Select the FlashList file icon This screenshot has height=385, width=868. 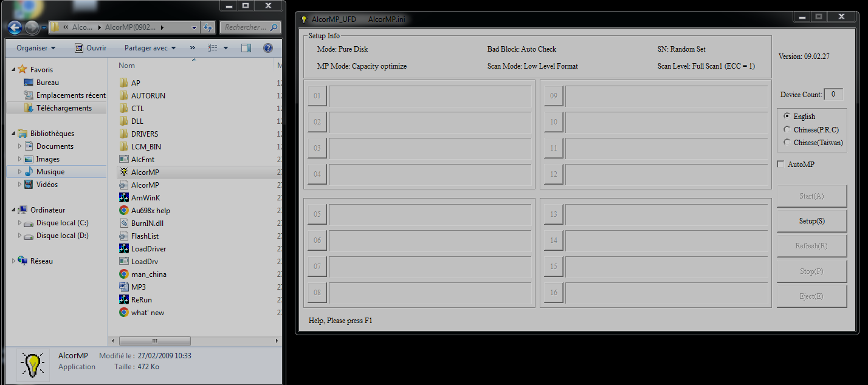click(123, 236)
